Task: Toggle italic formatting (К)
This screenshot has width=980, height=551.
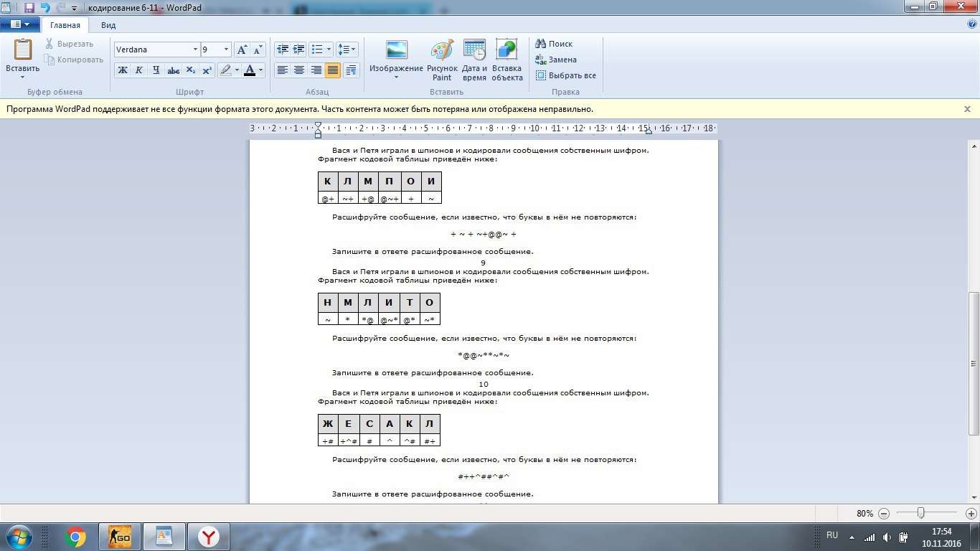Action: tap(139, 70)
